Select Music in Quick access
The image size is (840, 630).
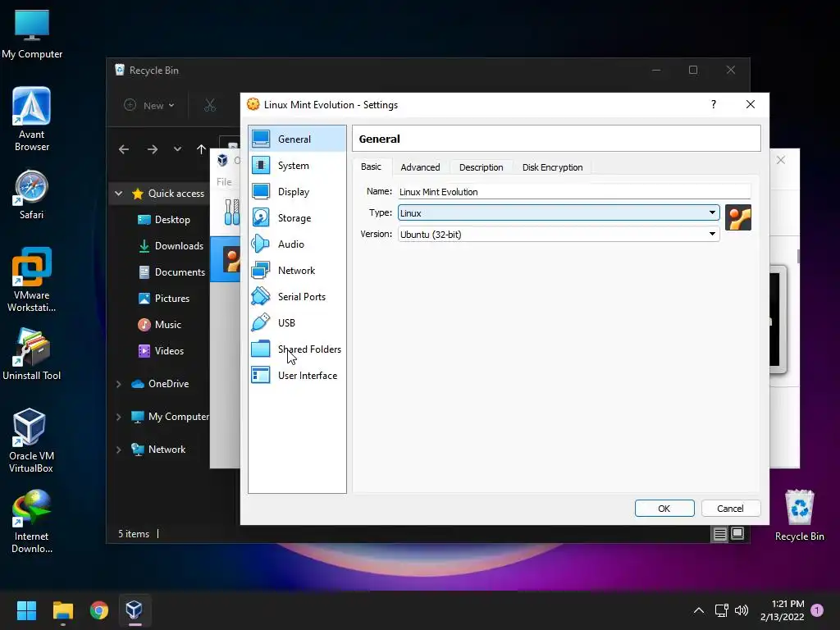point(160,325)
